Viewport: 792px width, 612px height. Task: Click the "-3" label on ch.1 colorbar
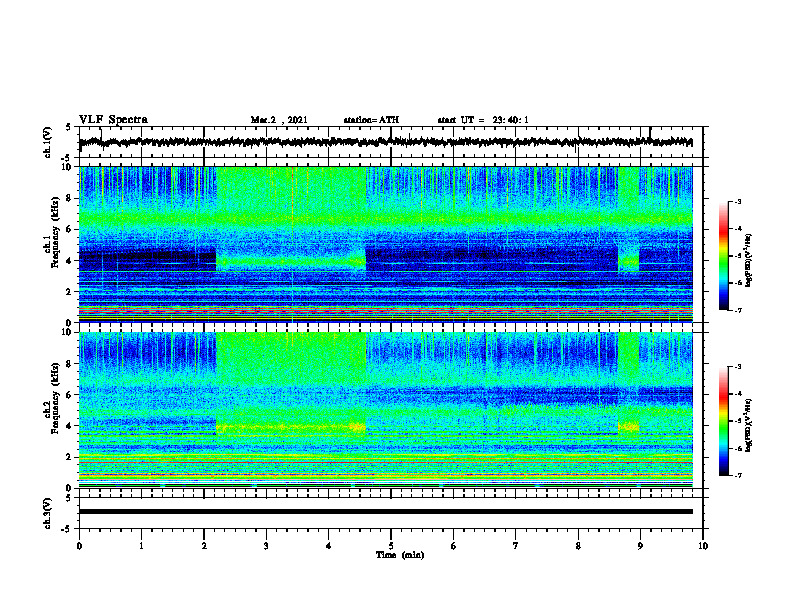[737, 202]
